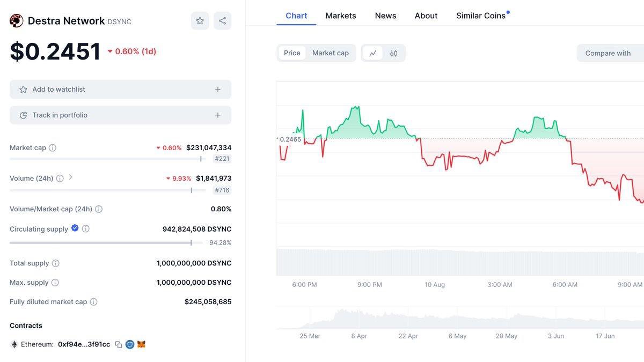Screen dimensions: 644x362
Task: Click the Market cap rank progress bar
Action: coord(108,159)
